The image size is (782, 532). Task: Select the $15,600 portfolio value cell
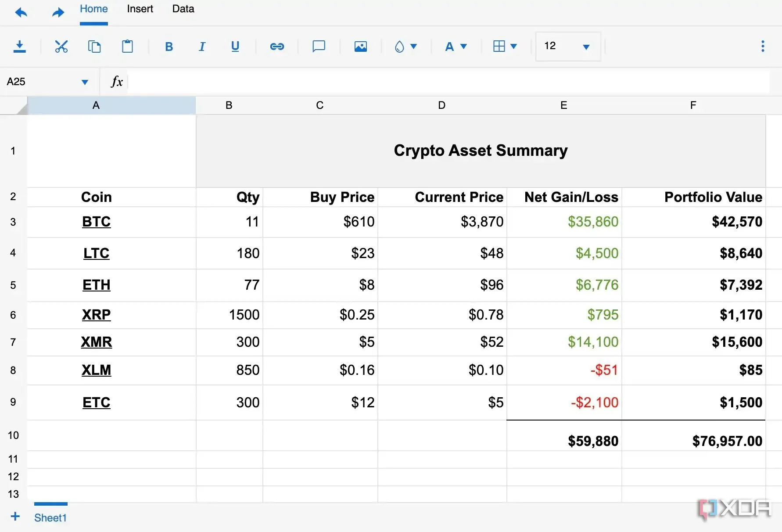694,342
